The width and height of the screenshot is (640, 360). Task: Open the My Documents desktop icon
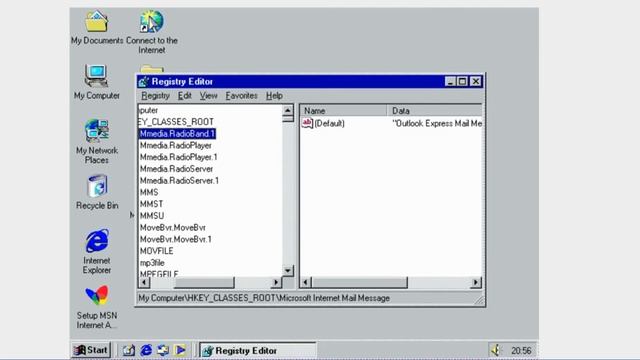click(97, 22)
